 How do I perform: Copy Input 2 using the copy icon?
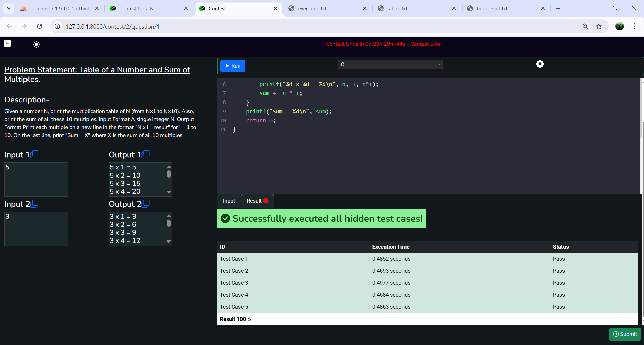(x=35, y=204)
